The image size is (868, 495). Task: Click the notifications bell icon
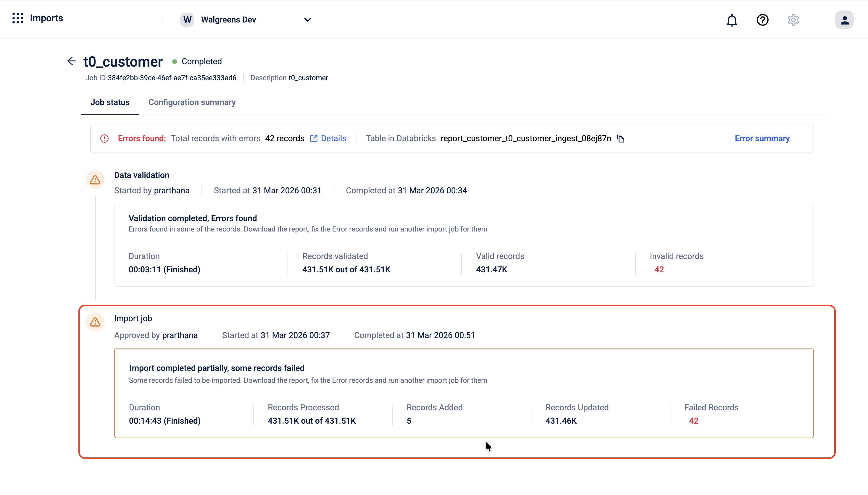(731, 20)
